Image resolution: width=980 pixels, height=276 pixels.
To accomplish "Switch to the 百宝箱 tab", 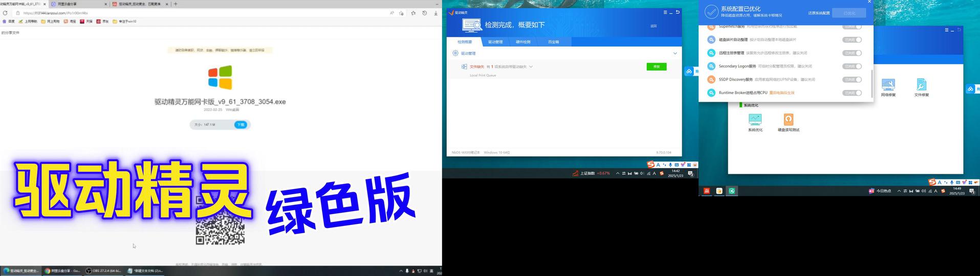I will pyautogui.click(x=553, y=42).
